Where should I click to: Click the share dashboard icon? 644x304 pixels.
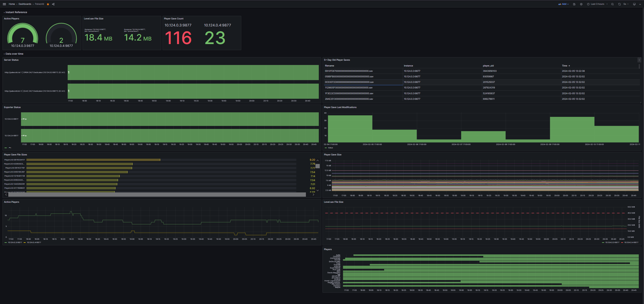click(53, 4)
